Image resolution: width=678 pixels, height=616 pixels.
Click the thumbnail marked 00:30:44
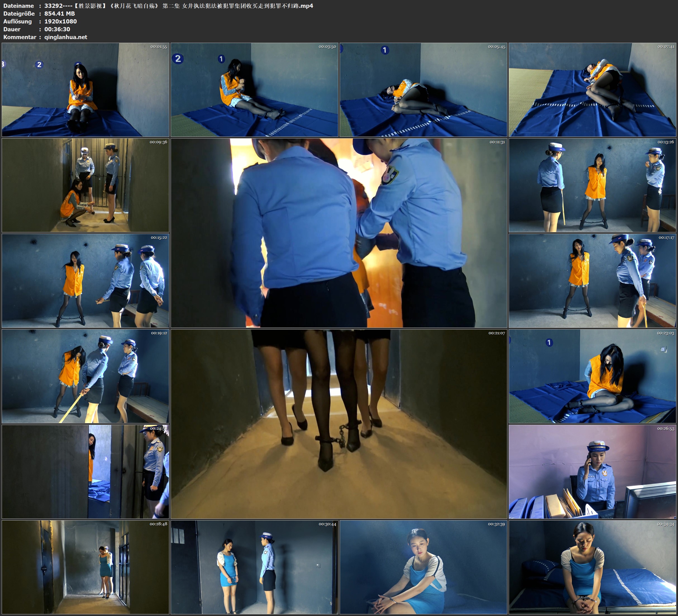click(x=254, y=567)
